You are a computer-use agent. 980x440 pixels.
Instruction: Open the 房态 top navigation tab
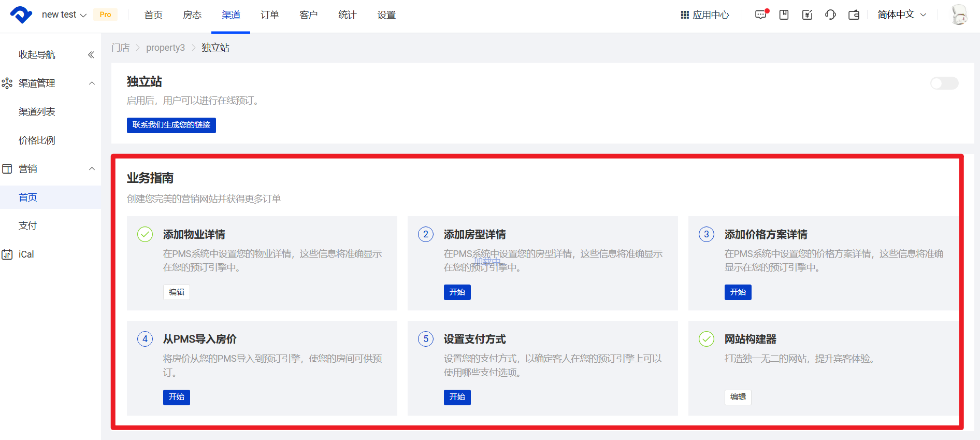192,15
